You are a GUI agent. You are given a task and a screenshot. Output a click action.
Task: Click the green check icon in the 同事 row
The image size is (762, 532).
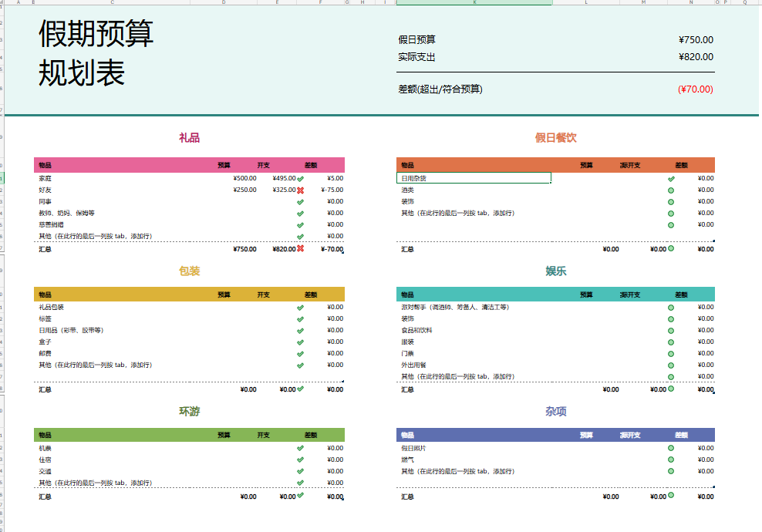[300, 202]
